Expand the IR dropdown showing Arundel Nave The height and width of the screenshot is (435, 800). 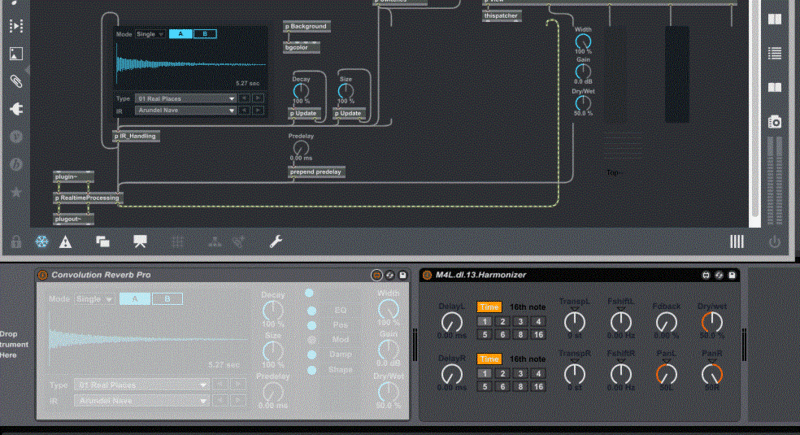coord(186,109)
